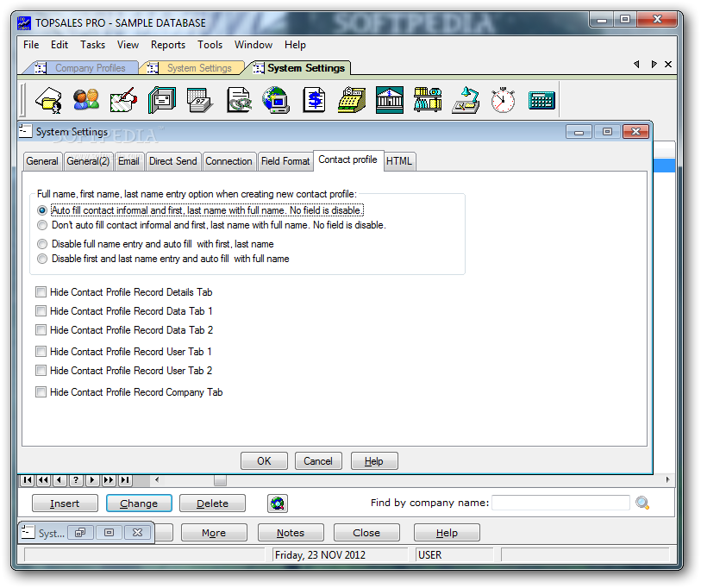The height and width of the screenshot is (588, 701).
Task: Click the Insert button
Action: (65, 504)
